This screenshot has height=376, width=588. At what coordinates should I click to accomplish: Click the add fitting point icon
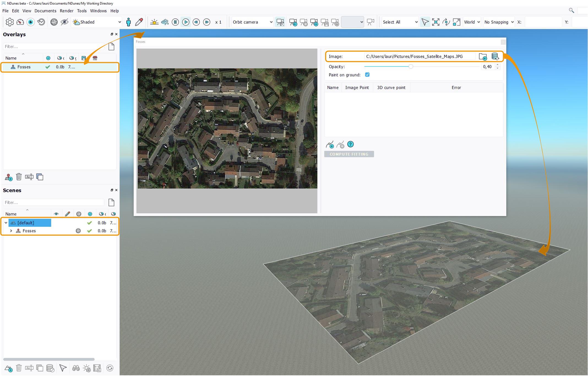click(330, 145)
